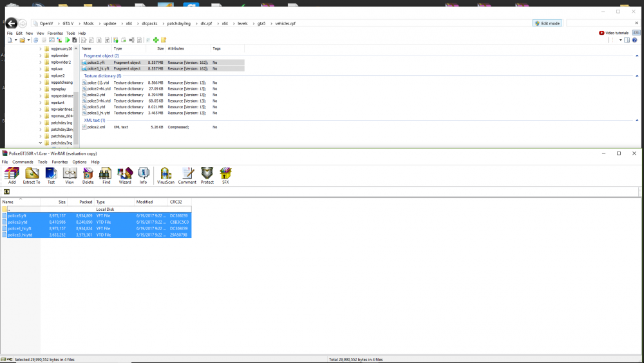Click OpenIV forward navigation arrow
This screenshot has width=644, height=363.
(x=23, y=23)
